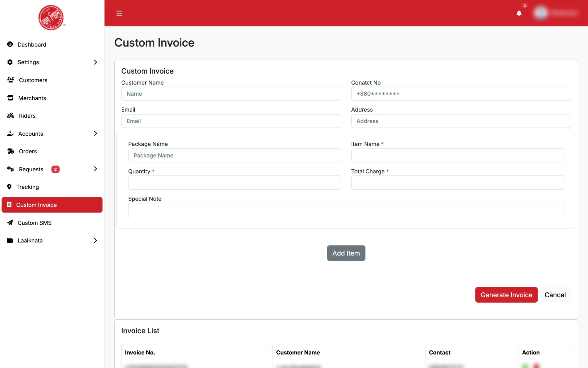Click the Requests badge showing 2
This screenshot has height=368, width=588.
[x=55, y=169]
